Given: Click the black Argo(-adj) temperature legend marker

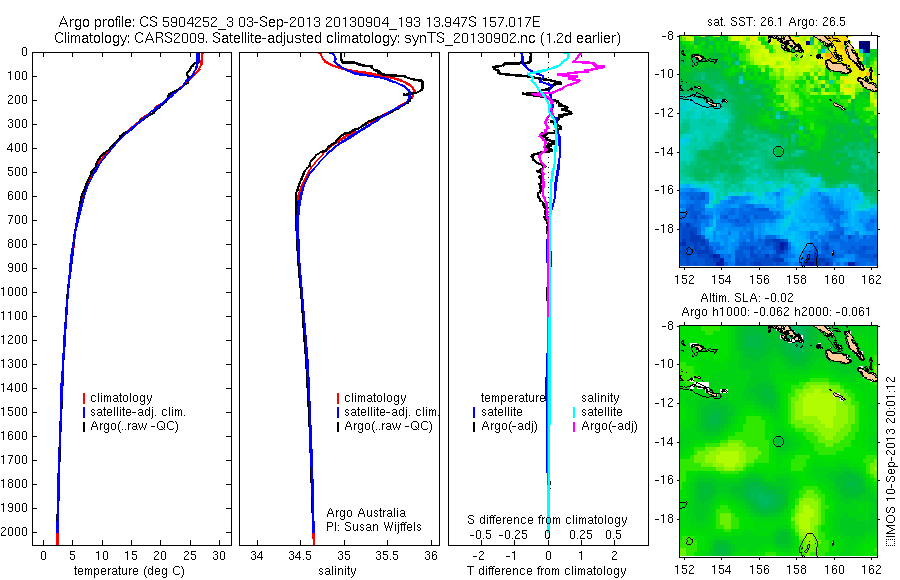Looking at the screenshot, I should (474, 427).
